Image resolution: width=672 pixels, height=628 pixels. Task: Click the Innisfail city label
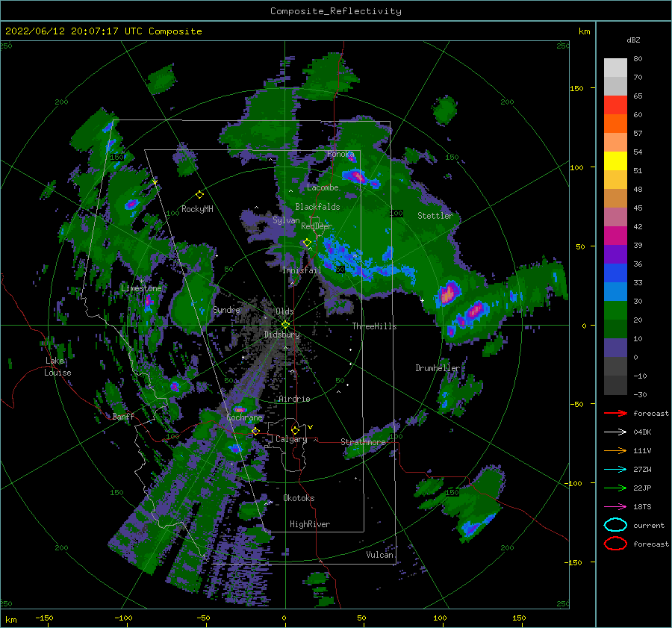[x=302, y=270]
